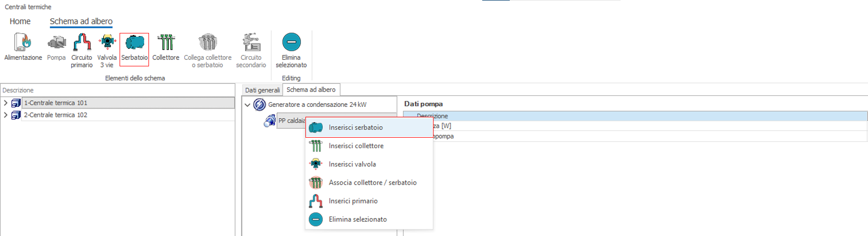Expand the 2-Centrale termica 102 node

(5, 115)
